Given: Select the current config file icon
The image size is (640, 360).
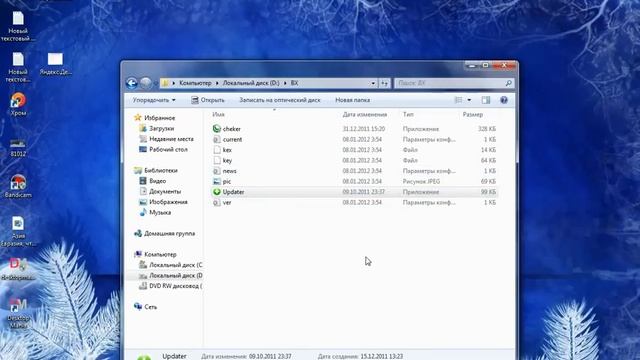Looking at the screenshot, I should click(x=217, y=139).
